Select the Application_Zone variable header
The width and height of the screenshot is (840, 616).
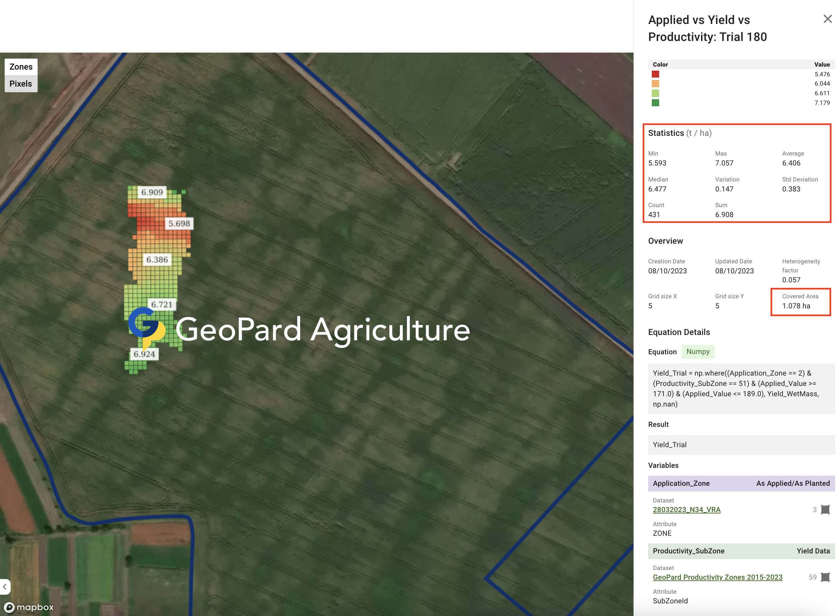[740, 483]
